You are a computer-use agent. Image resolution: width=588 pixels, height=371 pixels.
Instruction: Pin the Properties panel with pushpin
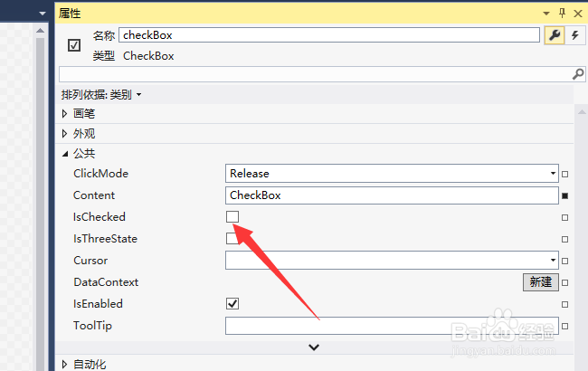(x=562, y=13)
